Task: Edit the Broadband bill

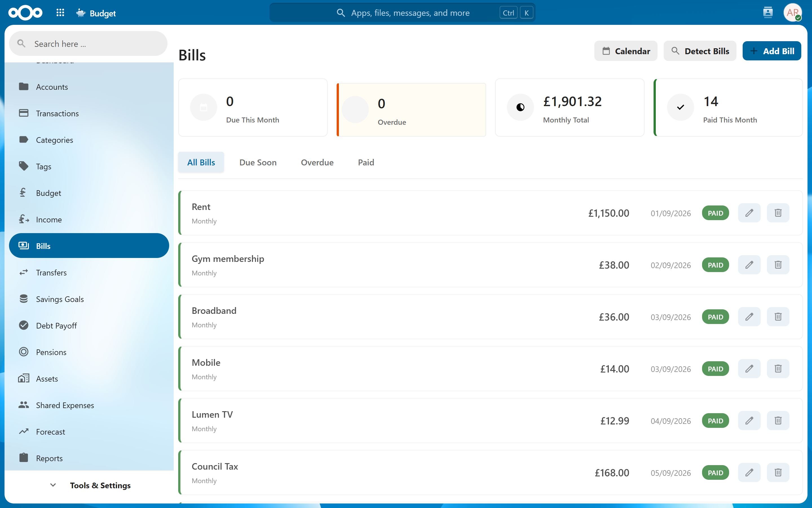Action: point(749,317)
